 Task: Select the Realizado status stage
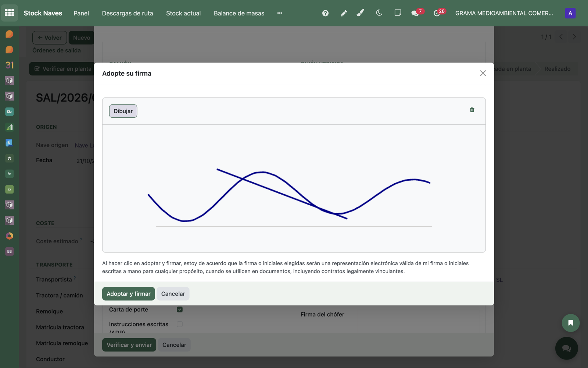(557, 69)
